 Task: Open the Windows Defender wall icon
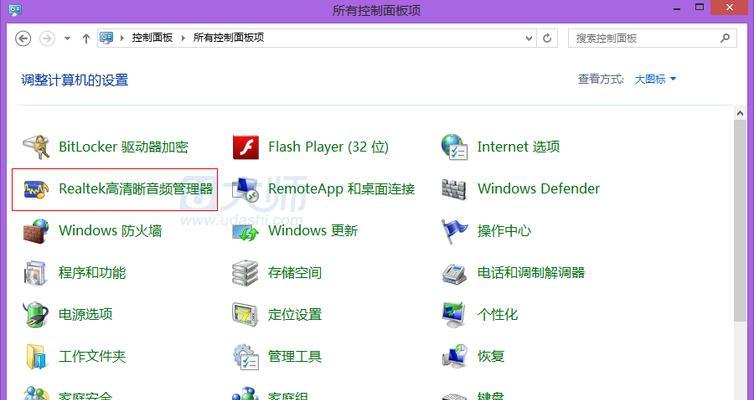point(454,189)
